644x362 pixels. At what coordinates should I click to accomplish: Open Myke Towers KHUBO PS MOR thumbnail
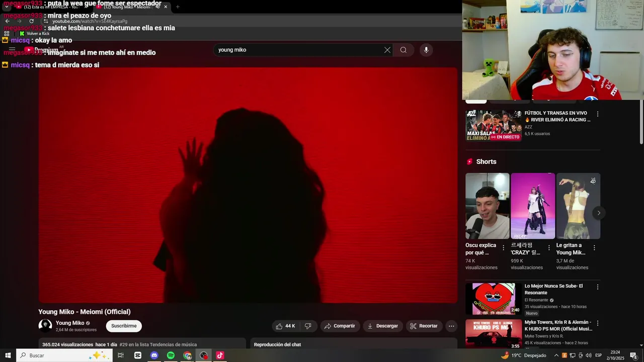(494, 334)
